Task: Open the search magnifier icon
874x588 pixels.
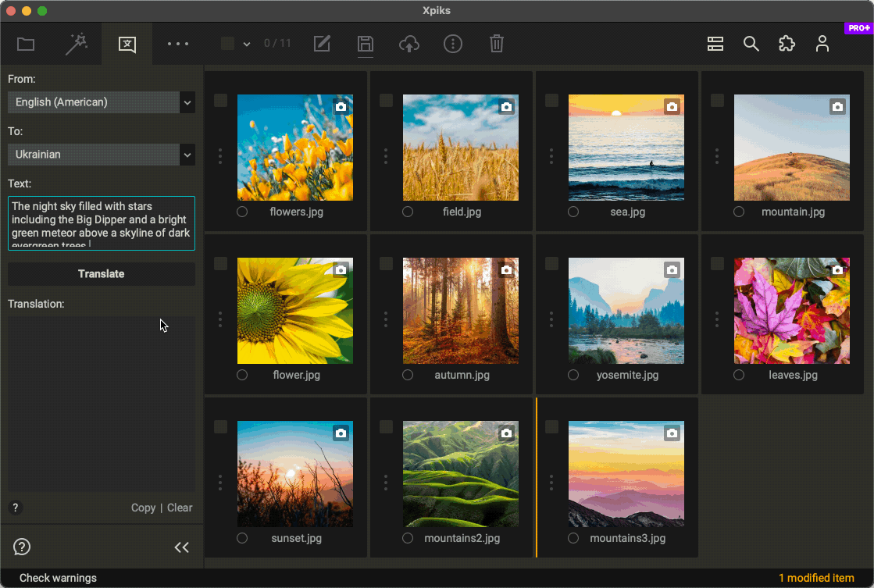Action: click(x=751, y=44)
